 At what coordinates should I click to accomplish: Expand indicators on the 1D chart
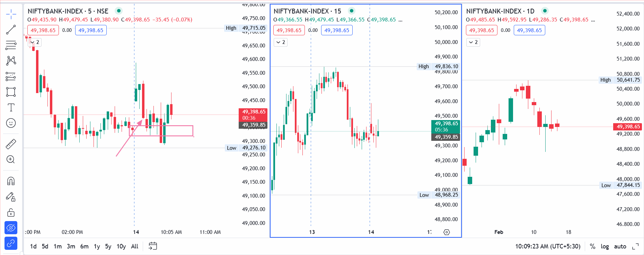[473, 42]
